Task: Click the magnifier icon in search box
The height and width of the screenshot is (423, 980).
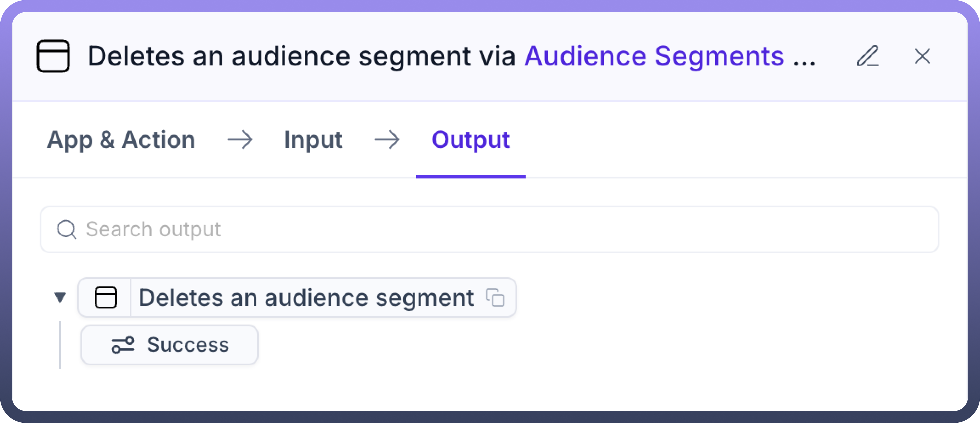Action: click(67, 229)
